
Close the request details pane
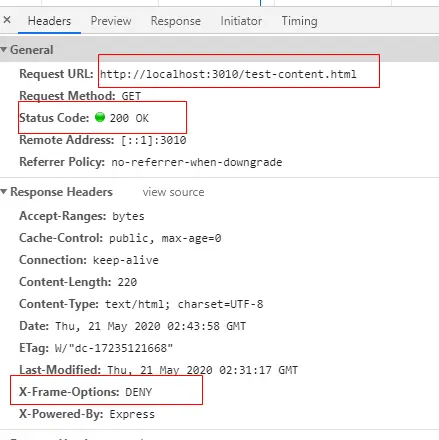(x=7, y=20)
